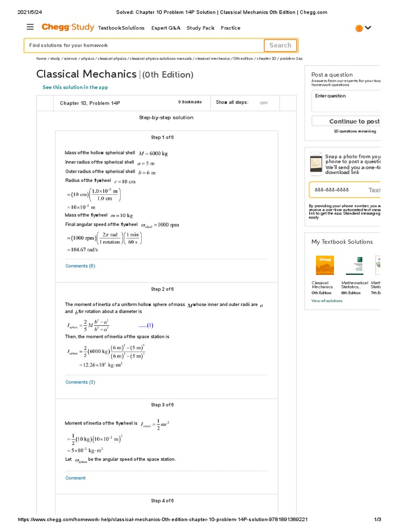
Task: Expand the account dropdown chevron
Action: (x=368, y=28)
